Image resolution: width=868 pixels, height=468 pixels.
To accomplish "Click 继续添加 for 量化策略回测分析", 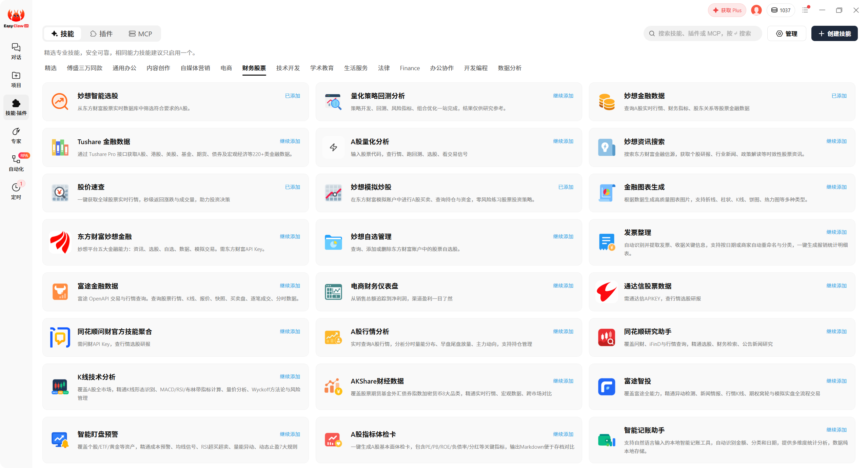I will click(563, 96).
